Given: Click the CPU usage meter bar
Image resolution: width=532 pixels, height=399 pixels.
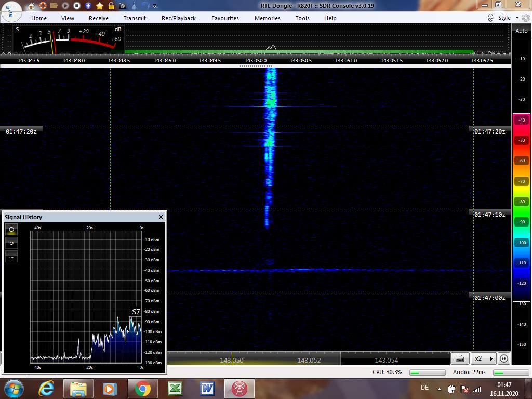Looking at the screenshot, I should (428, 373).
